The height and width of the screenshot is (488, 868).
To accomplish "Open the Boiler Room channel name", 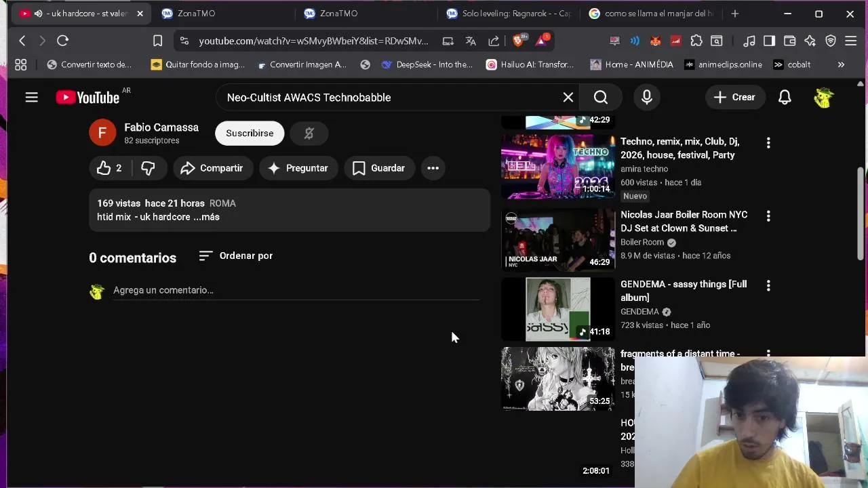I will pyautogui.click(x=642, y=242).
